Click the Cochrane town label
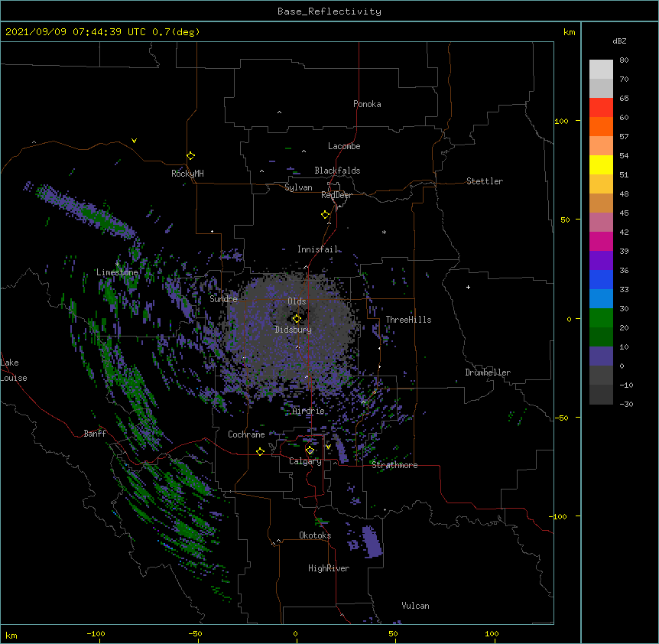659x644 pixels. tap(246, 434)
